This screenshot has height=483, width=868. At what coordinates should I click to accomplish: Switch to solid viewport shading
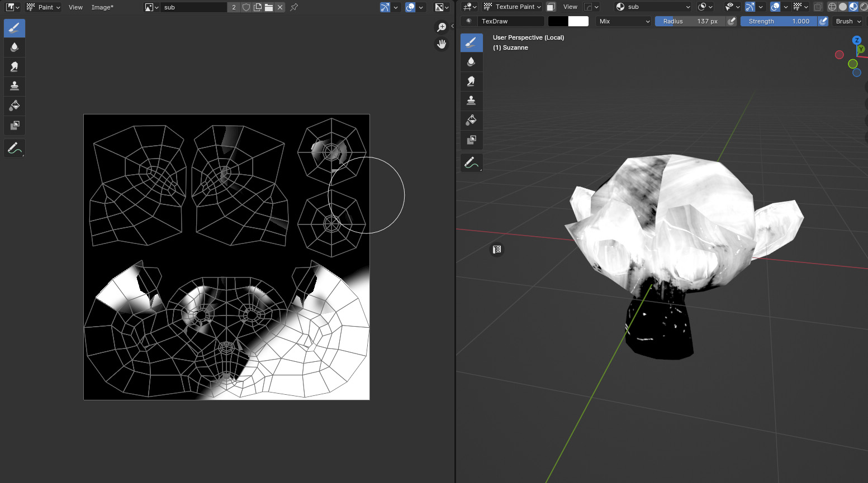[843, 7]
